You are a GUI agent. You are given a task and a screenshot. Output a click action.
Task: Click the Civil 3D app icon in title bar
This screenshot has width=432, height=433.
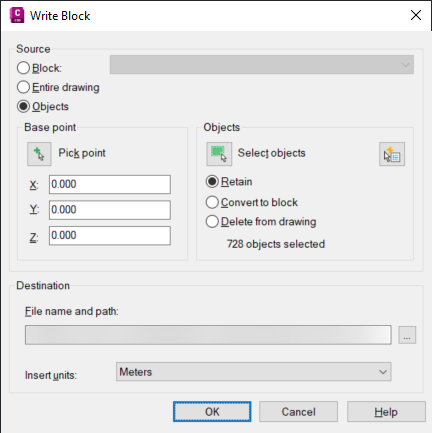pos(17,15)
